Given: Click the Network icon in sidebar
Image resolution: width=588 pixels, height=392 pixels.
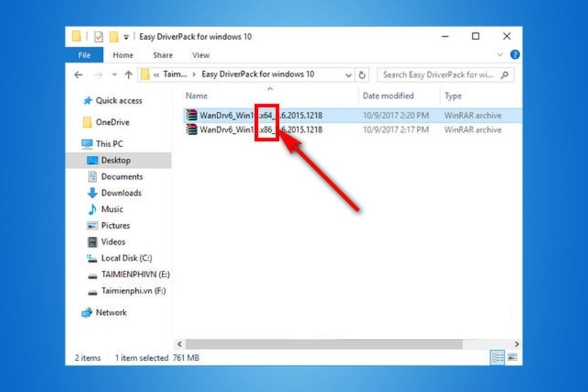Looking at the screenshot, I should pyautogui.click(x=87, y=312).
